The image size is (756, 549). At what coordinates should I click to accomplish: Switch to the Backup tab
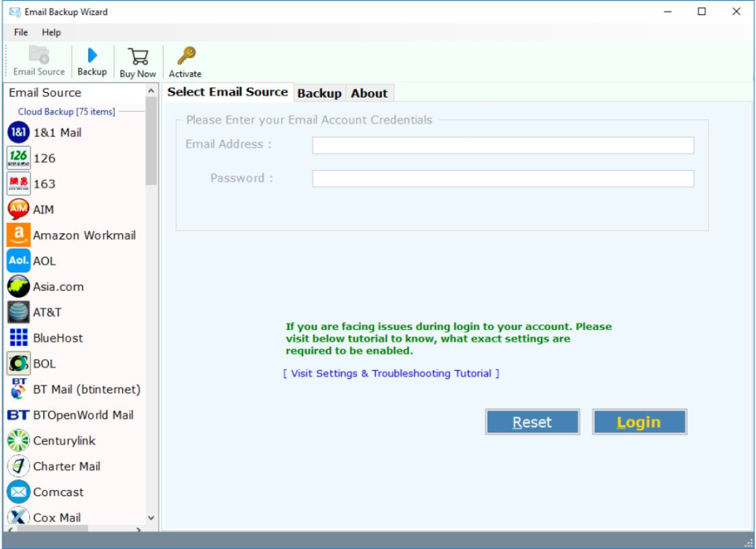(319, 92)
